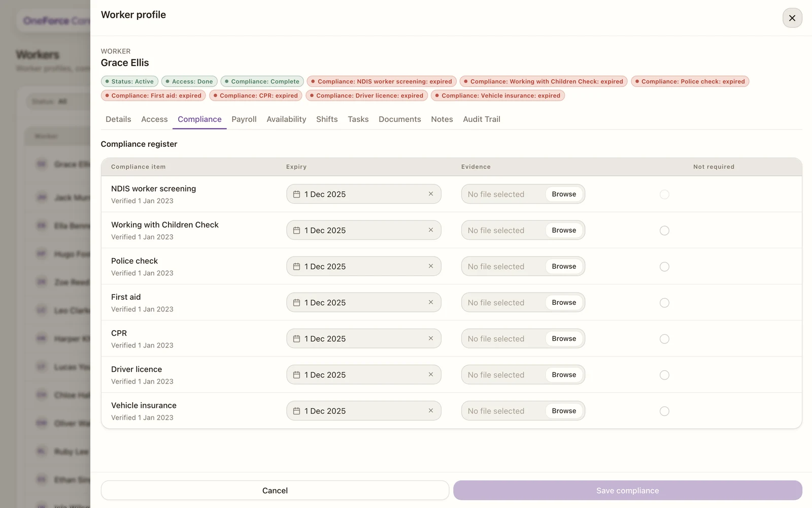Click the Cancel button
Screen dimensions: 812x508
point(275,490)
